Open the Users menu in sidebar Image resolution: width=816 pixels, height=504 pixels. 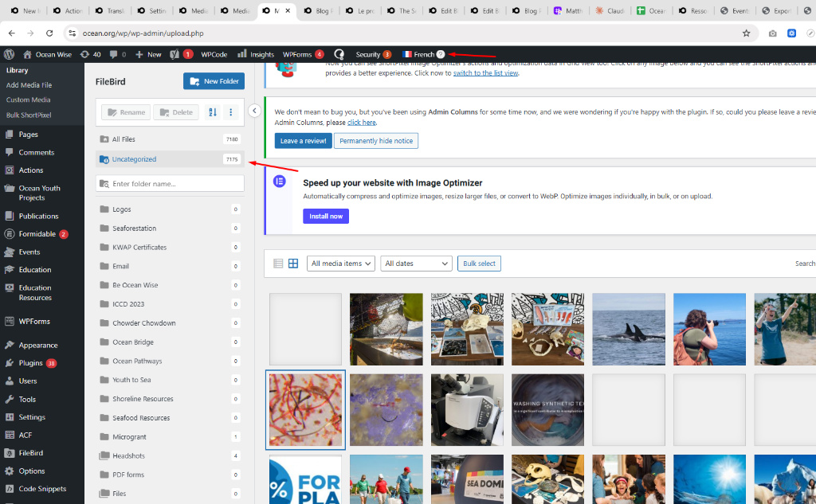[x=28, y=381]
